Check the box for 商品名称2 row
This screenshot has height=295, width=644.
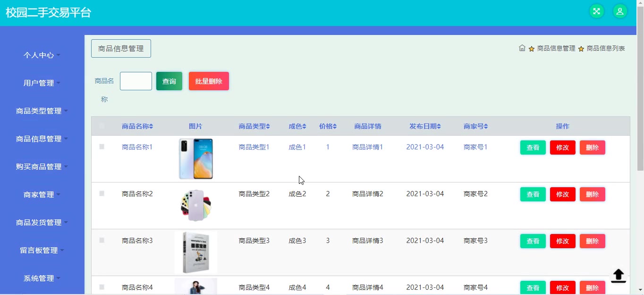(102, 194)
